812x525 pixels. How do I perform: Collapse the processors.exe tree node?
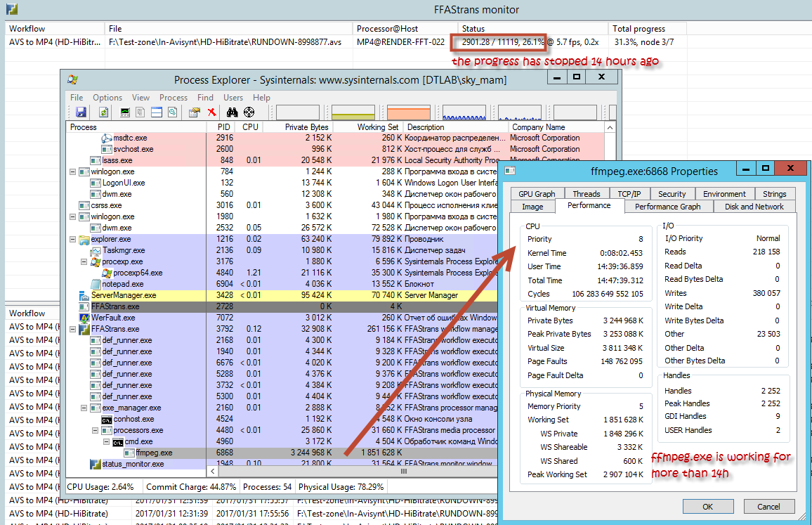pyautogui.click(x=96, y=431)
